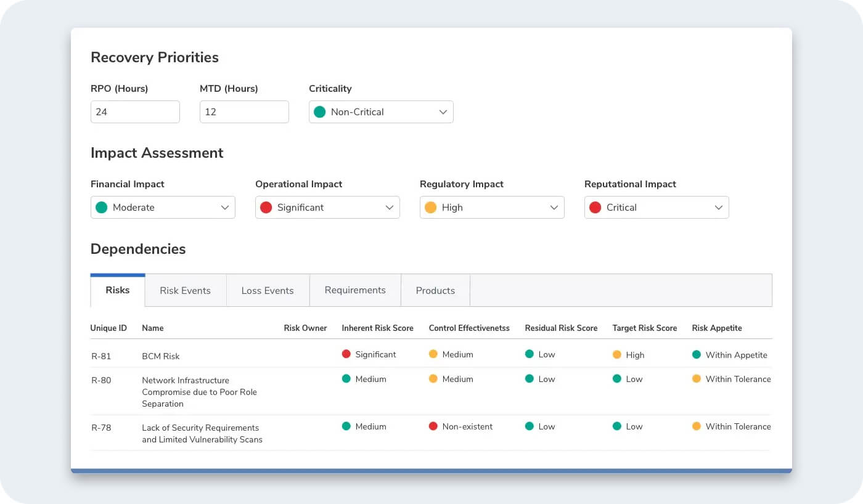Click the Significant inherent risk dot for R-81
Screen dimensions: 863x504
click(346, 354)
